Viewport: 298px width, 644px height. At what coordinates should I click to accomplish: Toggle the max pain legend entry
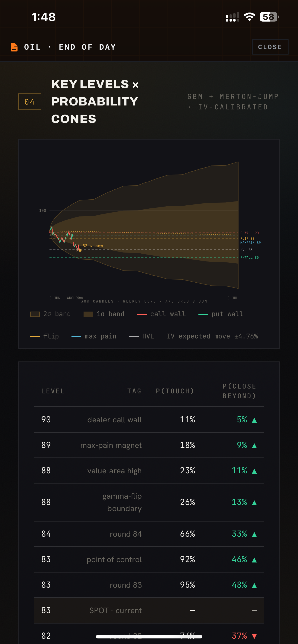coord(94,337)
